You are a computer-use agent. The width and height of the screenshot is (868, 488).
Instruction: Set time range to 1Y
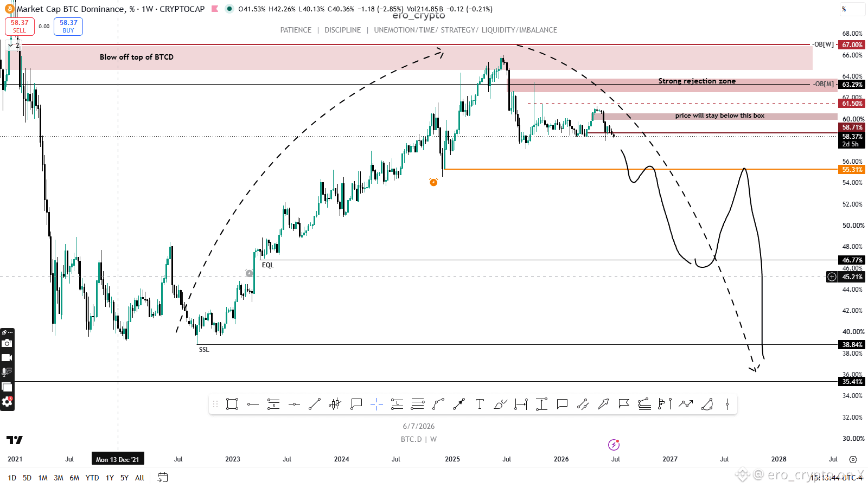coord(110,478)
